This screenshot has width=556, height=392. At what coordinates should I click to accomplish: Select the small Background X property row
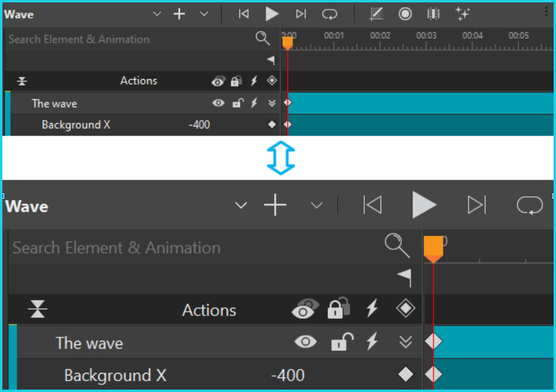(x=145, y=125)
